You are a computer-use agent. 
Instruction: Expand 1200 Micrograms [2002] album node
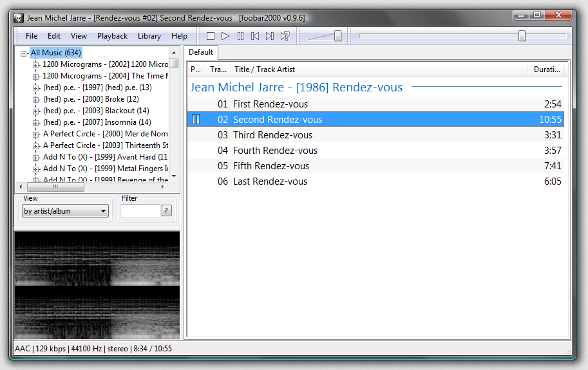click(35, 65)
